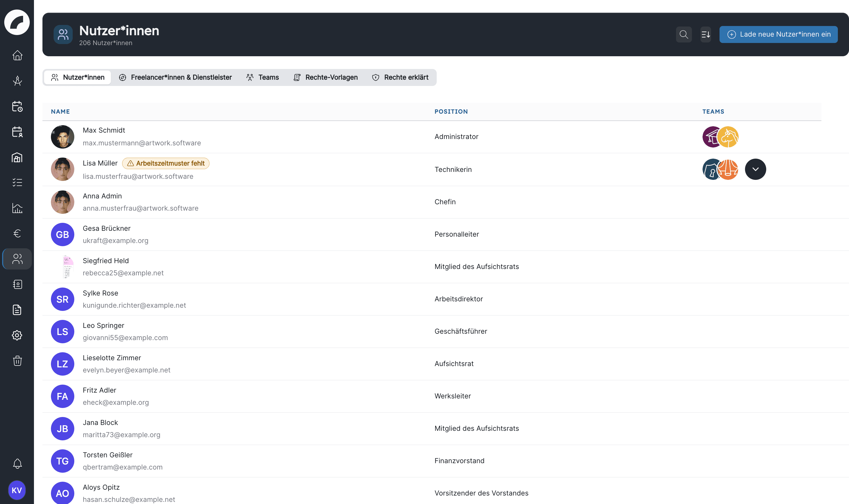Click the artwork logo at top of sidebar
The image size is (849, 504).
tap(17, 22)
